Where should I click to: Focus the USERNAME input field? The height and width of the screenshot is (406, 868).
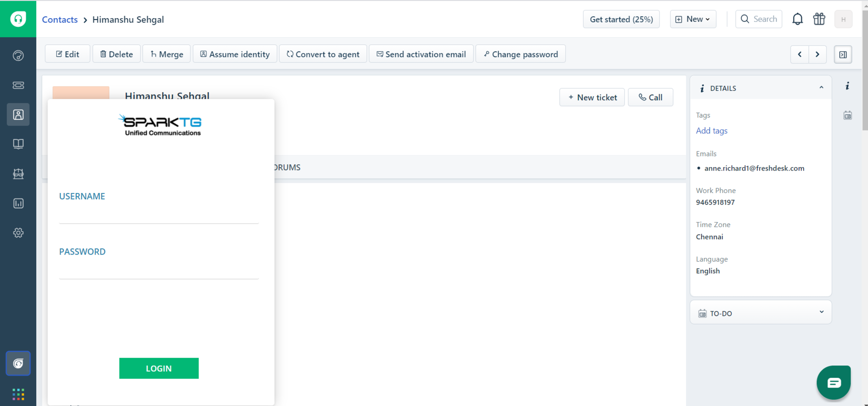pos(159,214)
